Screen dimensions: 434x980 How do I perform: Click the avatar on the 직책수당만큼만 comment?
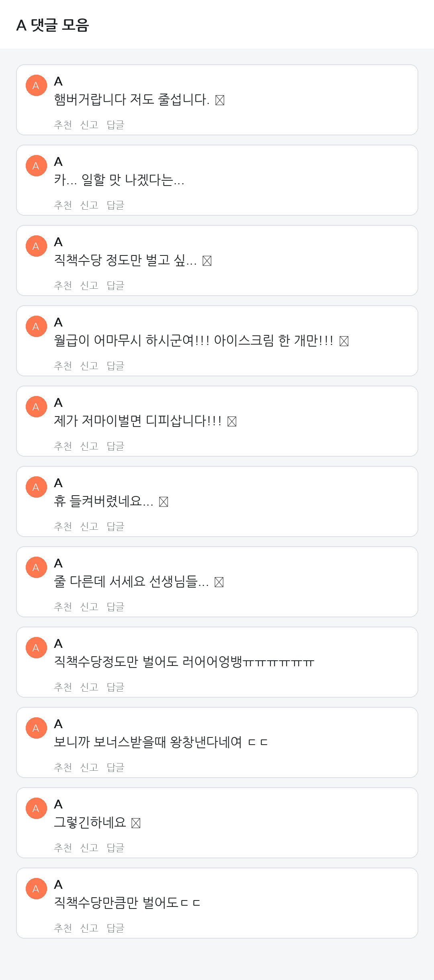36,889
